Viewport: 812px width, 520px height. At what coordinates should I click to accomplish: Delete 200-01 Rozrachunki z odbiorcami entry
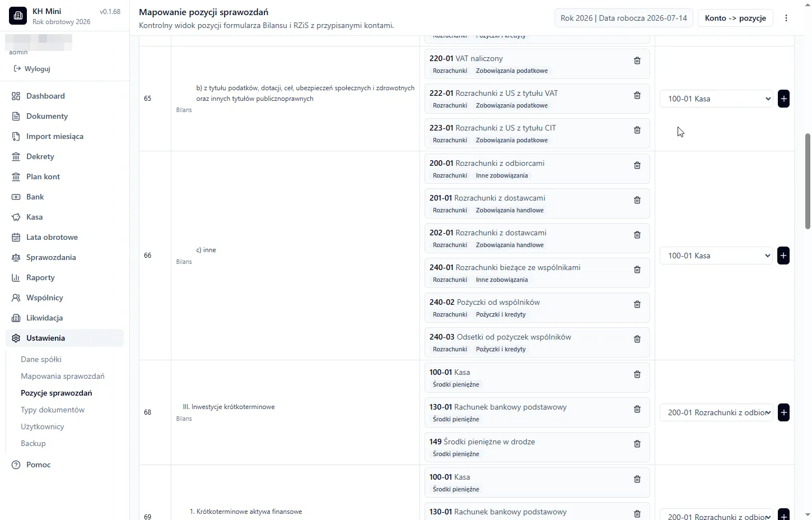[x=637, y=165]
